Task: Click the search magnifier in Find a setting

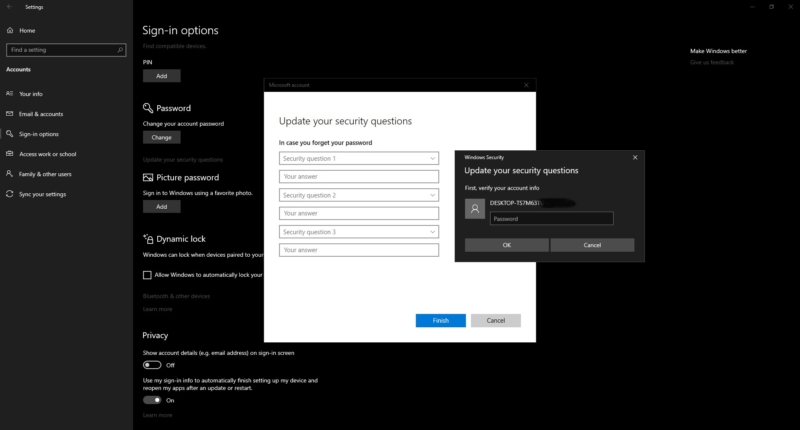Action: click(120, 50)
